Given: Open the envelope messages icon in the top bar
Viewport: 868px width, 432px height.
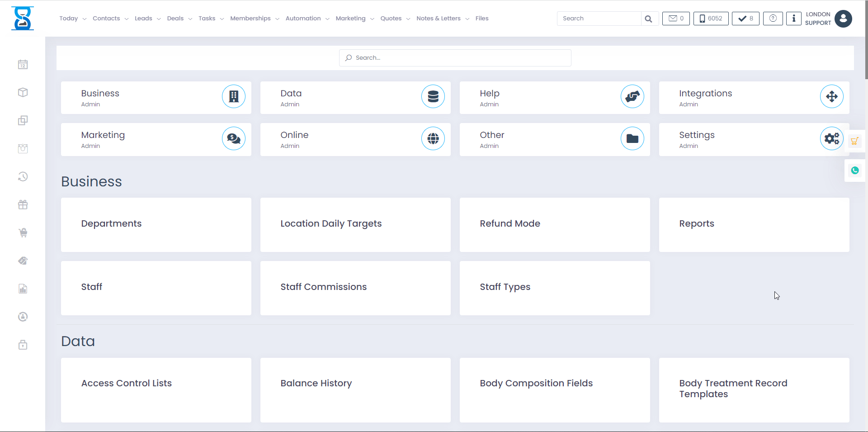Looking at the screenshot, I should click(675, 19).
